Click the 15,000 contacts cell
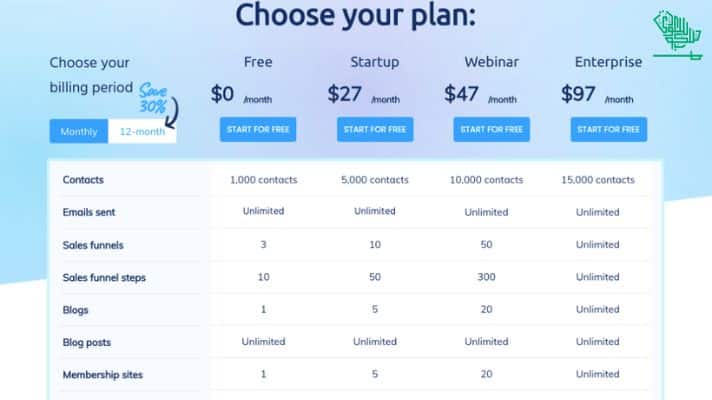 click(598, 180)
